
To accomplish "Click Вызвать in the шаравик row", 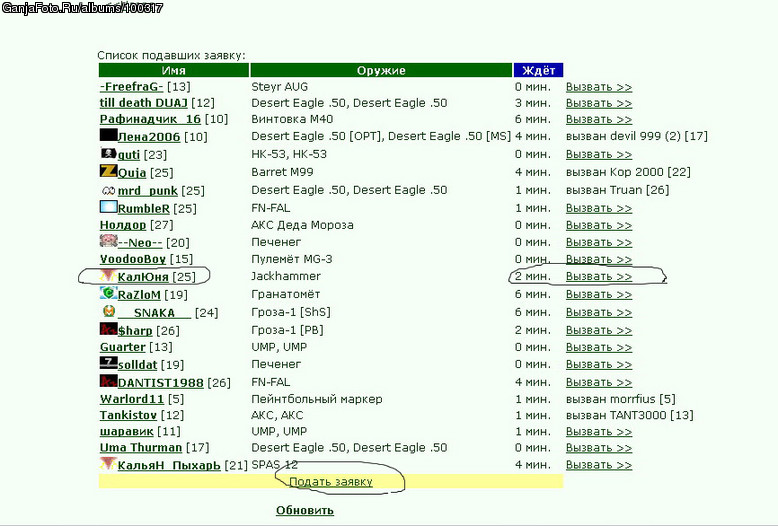I will 599,432.
